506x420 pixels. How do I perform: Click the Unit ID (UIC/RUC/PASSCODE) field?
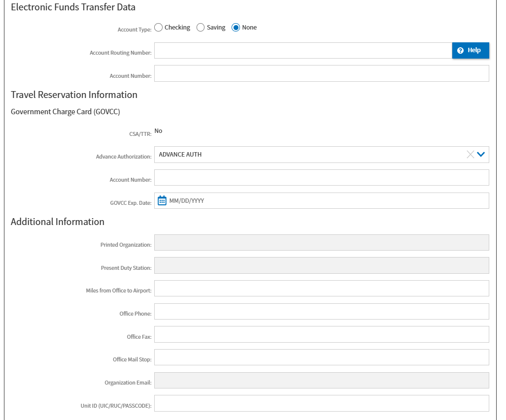pos(321,403)
